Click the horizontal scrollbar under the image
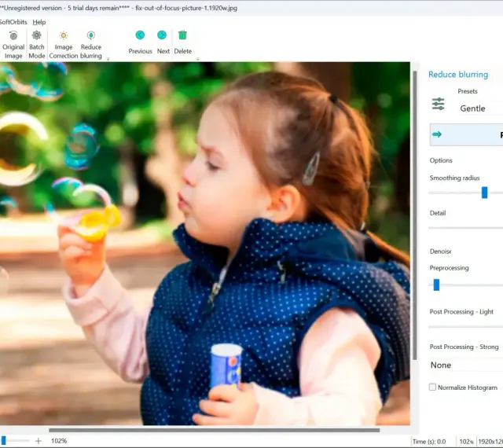 point(215,430)
